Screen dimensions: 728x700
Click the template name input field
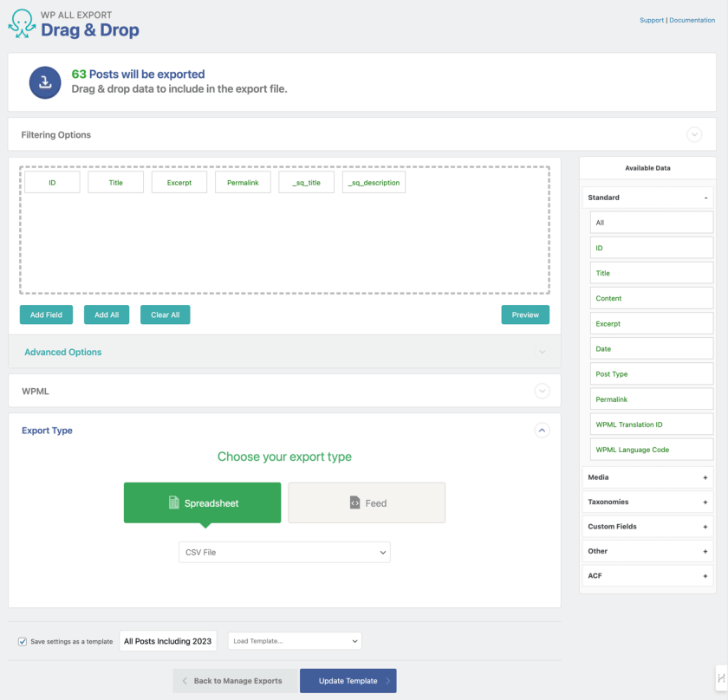click(167, 641)
